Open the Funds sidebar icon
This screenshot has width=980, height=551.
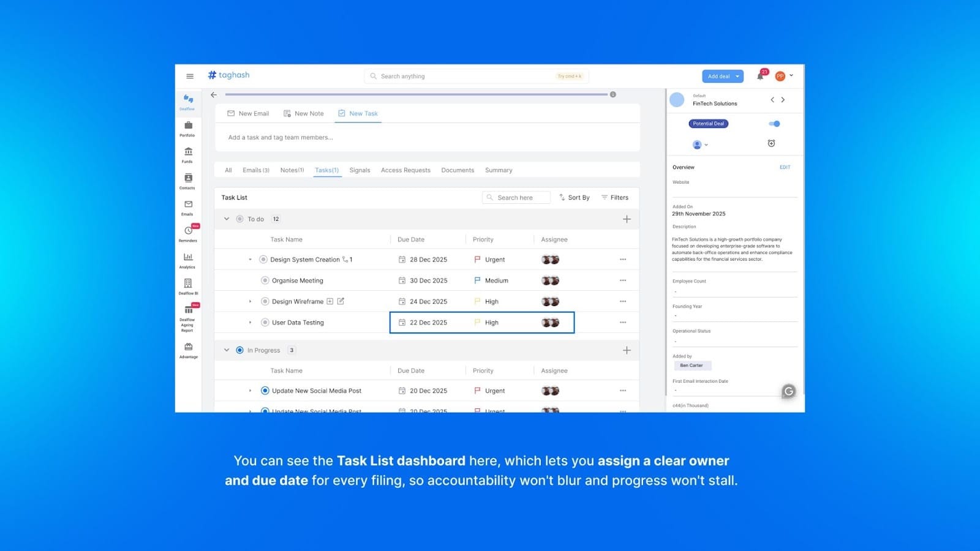click(x=188, y=154)
